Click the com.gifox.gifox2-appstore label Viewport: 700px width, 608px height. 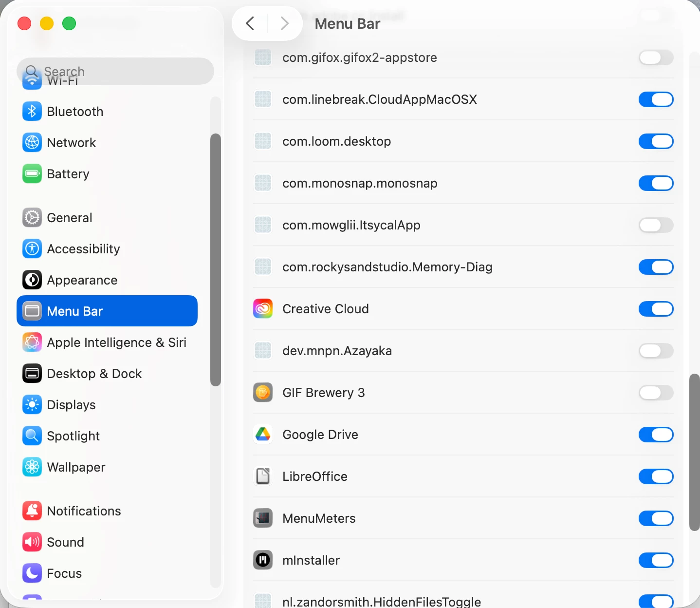[x=360, y=57]
